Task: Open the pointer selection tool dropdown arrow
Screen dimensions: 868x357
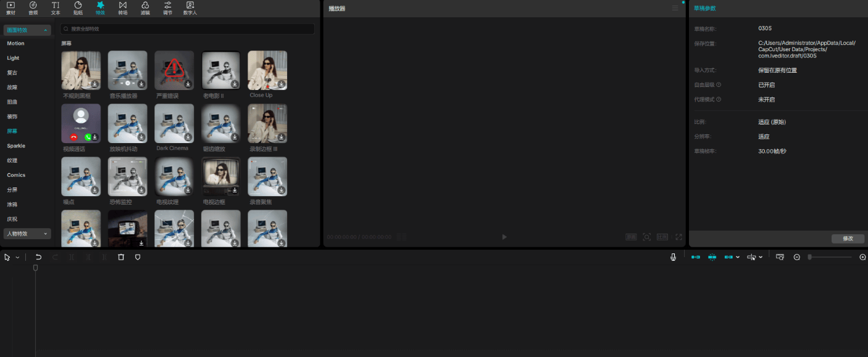Action: point(17,257)
